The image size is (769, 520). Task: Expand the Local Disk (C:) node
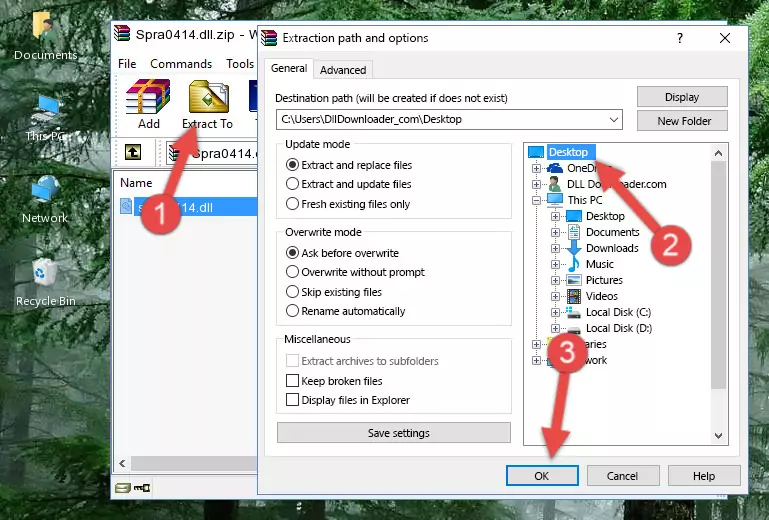point(555,312)
